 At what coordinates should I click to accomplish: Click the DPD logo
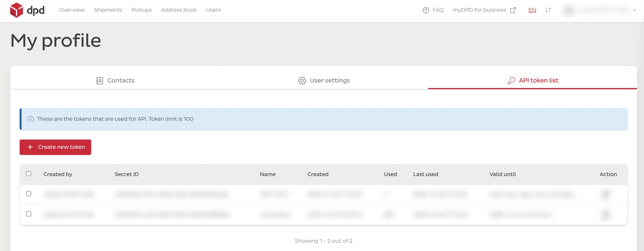click(27, 10)
